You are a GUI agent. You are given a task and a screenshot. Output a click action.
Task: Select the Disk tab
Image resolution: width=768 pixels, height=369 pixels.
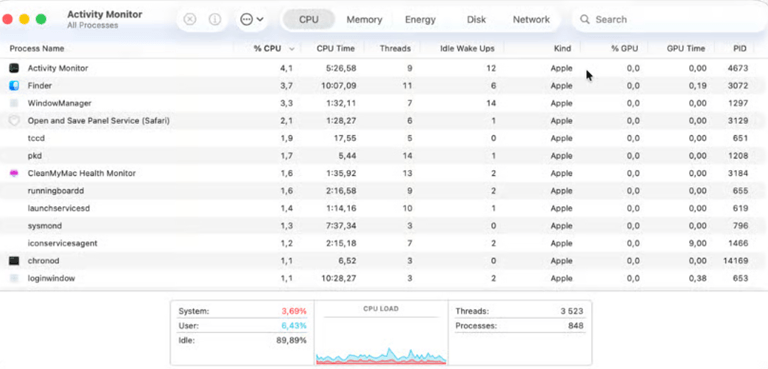(x=476, y=20)
